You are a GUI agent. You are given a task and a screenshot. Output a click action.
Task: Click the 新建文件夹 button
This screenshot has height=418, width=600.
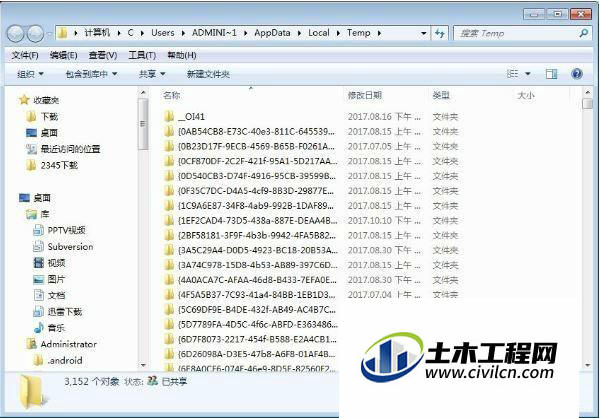[x=208, y=74]
